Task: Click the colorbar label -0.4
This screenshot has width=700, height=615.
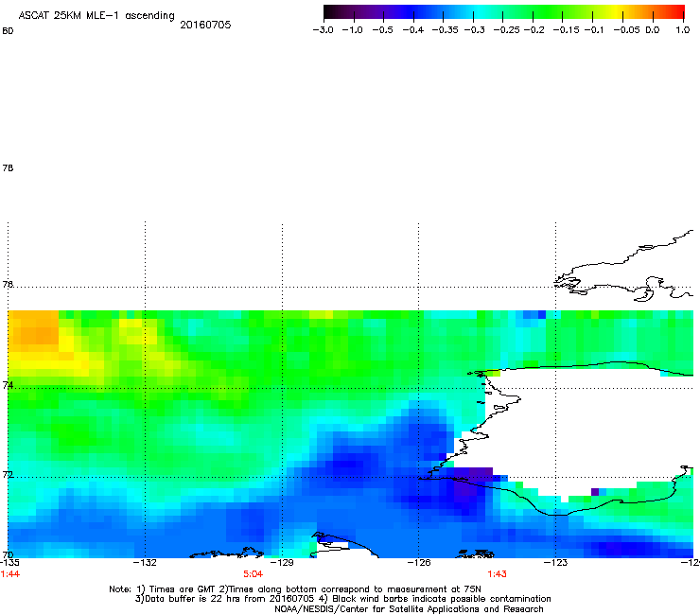Action: tap(413, 30)
